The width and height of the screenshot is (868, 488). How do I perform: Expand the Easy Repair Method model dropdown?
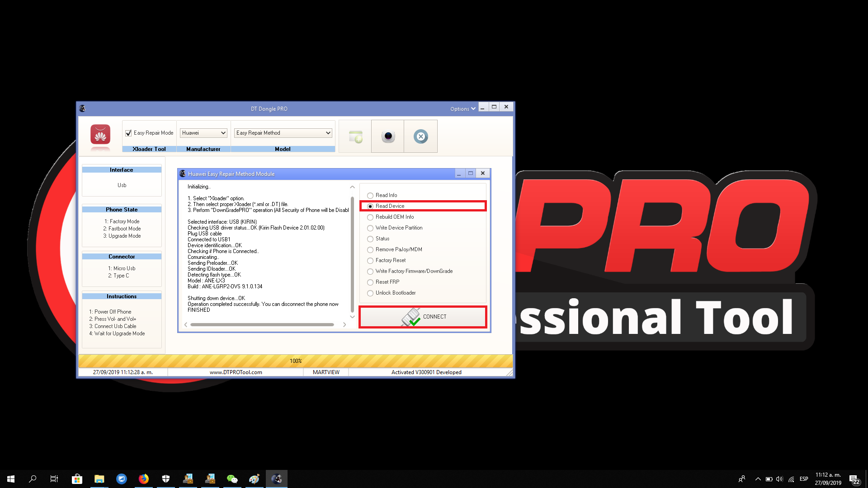tap(283, 133)
